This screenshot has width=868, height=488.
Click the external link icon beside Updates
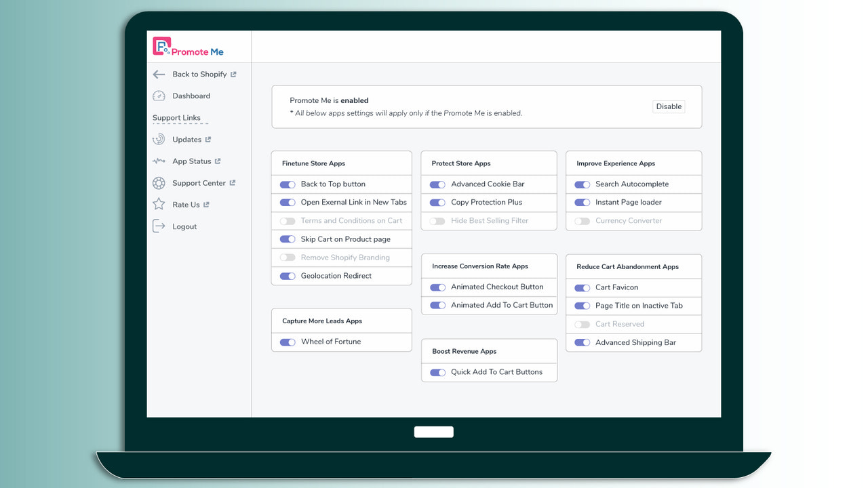(208, 138)
